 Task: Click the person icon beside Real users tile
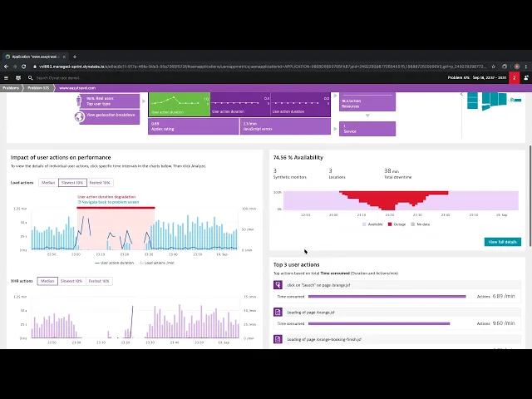click(x=79, y=101)
